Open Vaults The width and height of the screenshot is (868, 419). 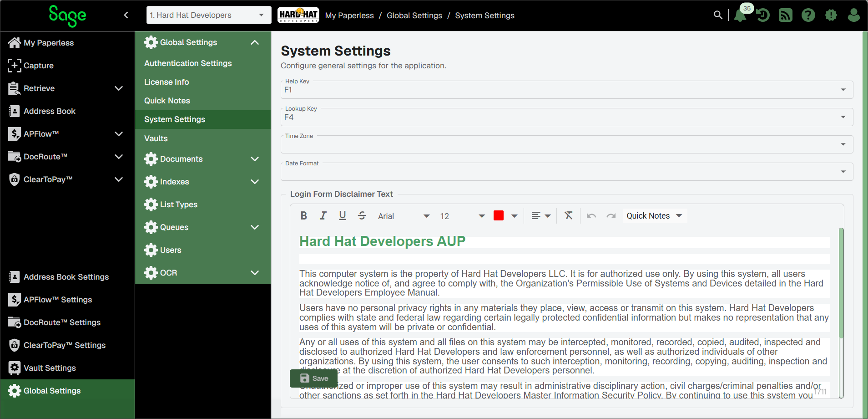tap(203, 138)
